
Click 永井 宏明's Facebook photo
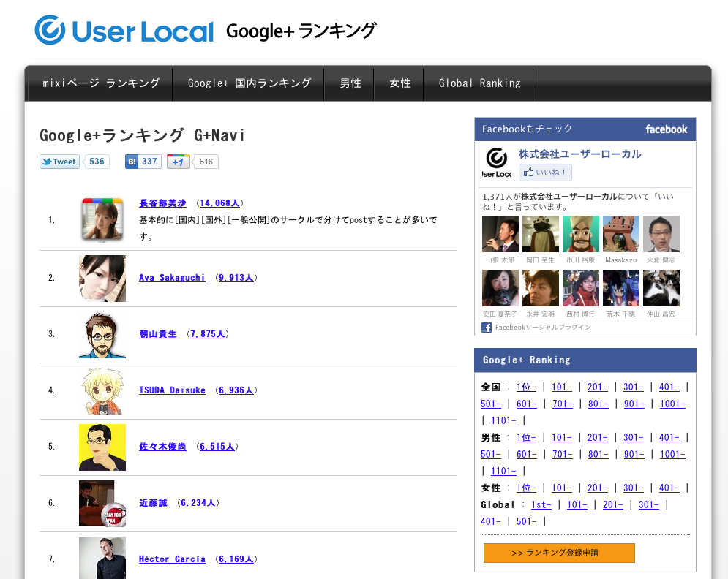click(541, 288)
